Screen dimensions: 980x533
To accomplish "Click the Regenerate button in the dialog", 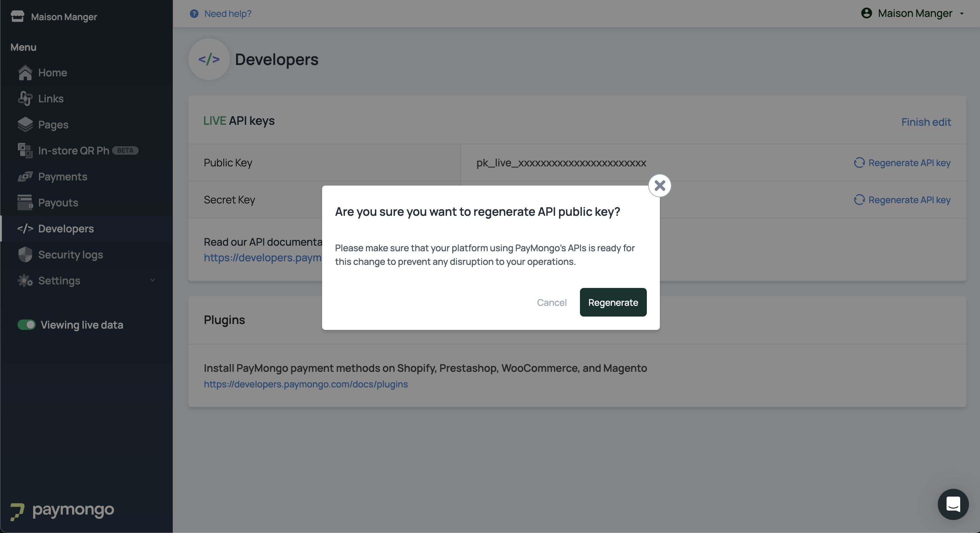I will coord(613,302).
